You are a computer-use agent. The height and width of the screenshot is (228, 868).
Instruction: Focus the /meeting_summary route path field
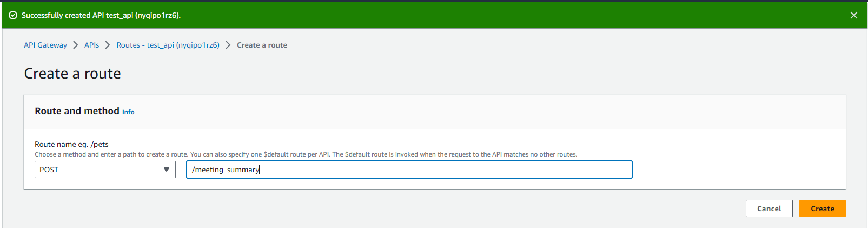[x=409, y=170]
